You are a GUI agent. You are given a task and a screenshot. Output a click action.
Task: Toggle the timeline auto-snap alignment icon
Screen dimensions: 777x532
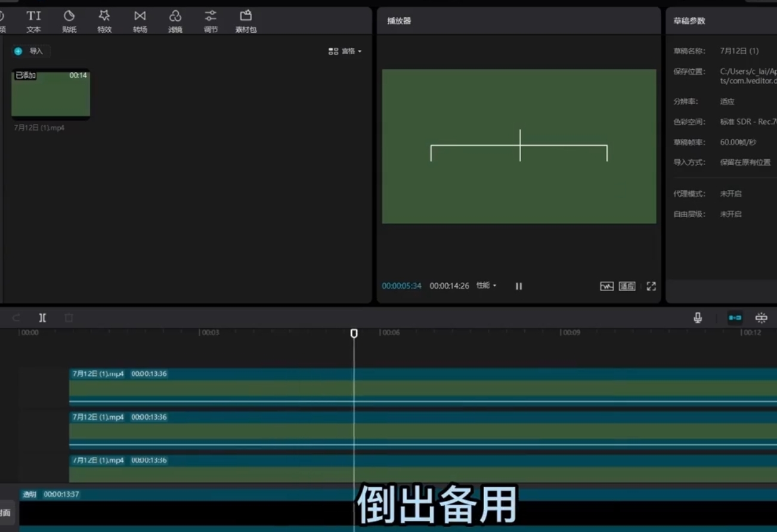761,318
